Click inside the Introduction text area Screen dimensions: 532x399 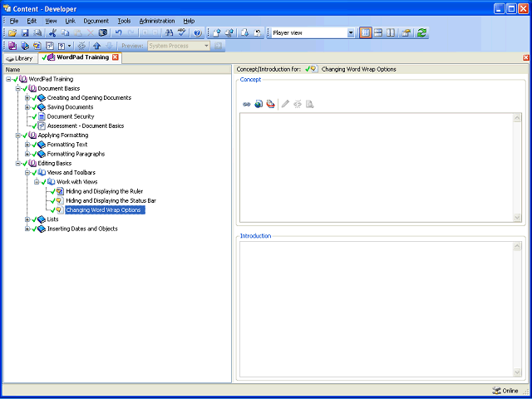click(377, 309)
